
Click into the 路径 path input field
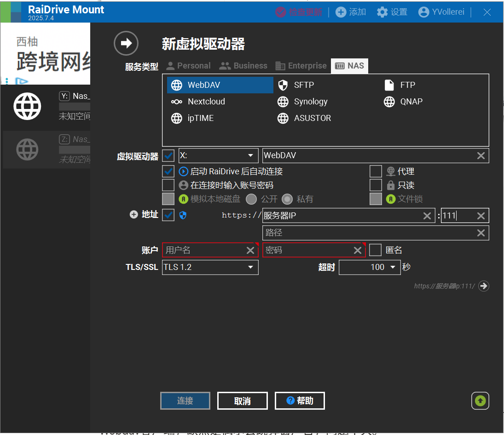coord(368,233)
